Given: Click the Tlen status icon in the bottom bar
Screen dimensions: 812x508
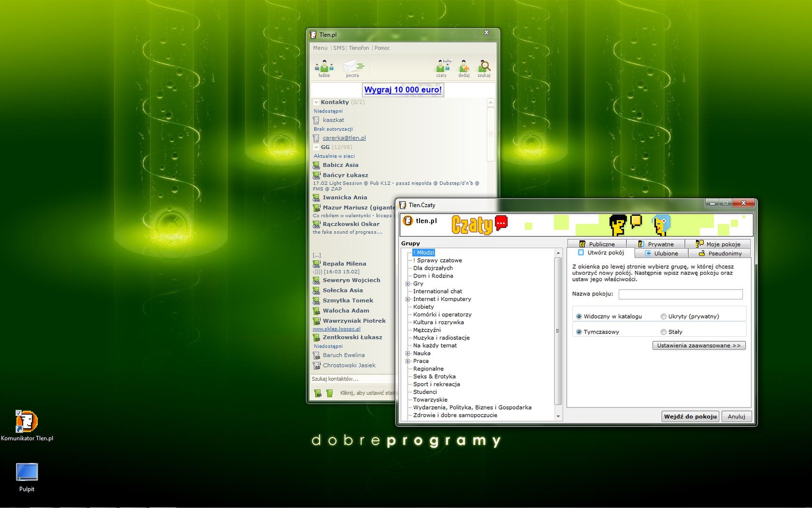Looking at the screenshot, I should point(330,393).
